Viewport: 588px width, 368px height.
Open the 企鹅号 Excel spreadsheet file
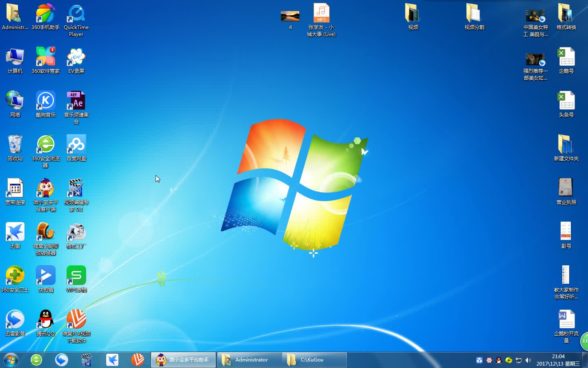click(566, 61)
